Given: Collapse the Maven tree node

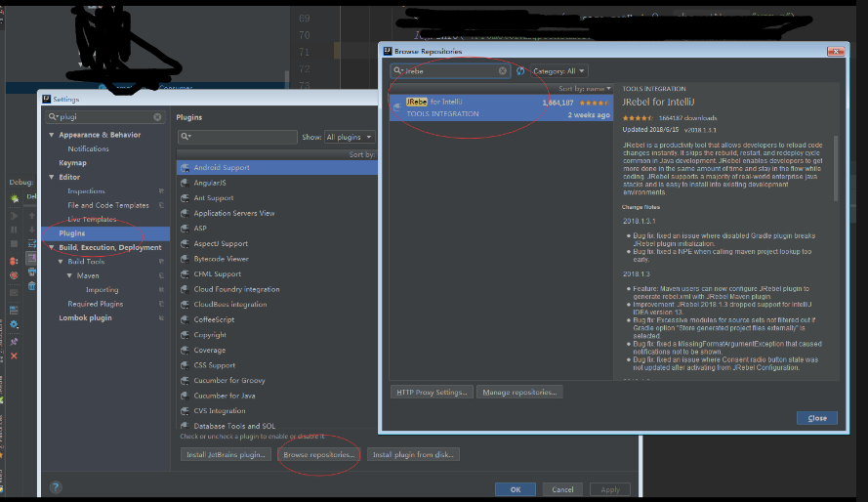Looking at the screenshot, I should pos(69,275).
